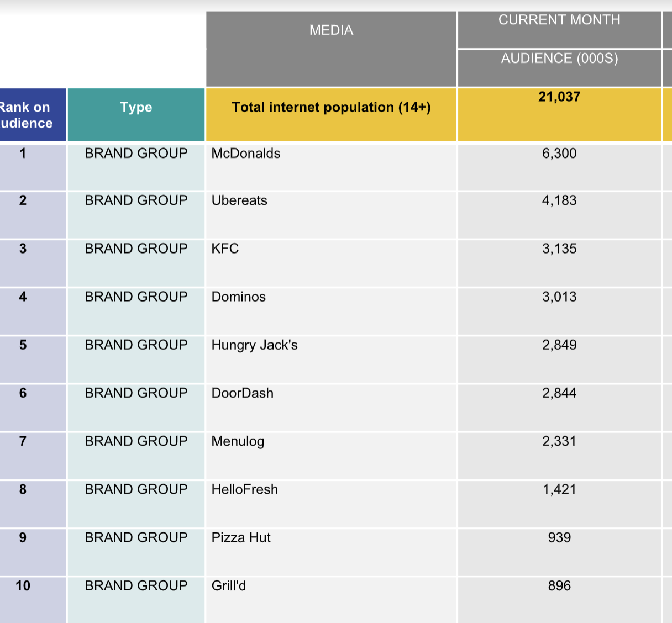Click the MEDIA column header

[332, 49]
